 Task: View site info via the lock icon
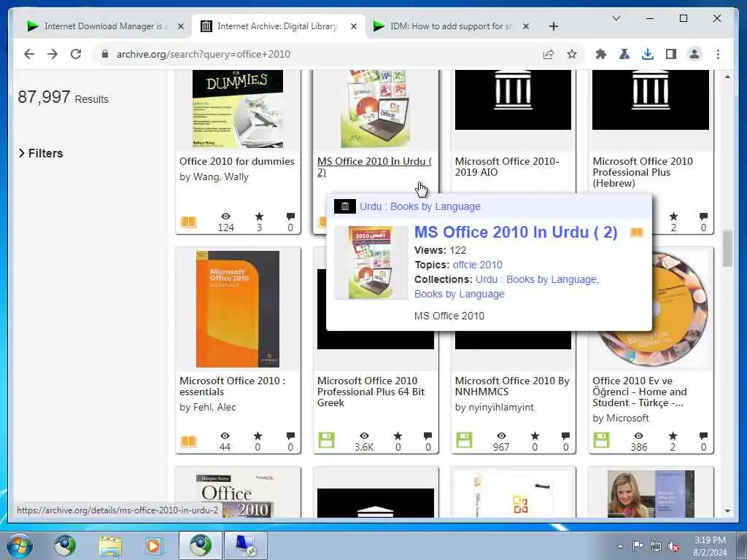tap(105, 54)
